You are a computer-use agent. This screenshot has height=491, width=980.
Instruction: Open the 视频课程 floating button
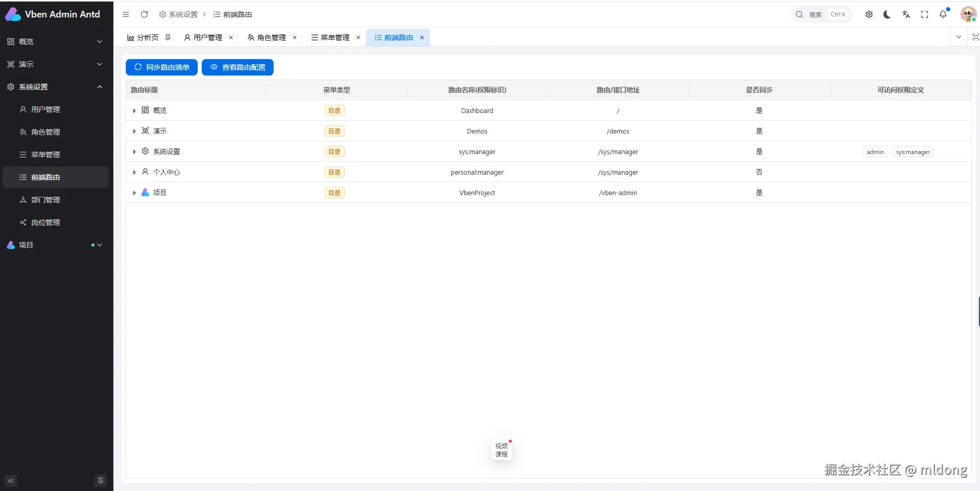[502, 450]
